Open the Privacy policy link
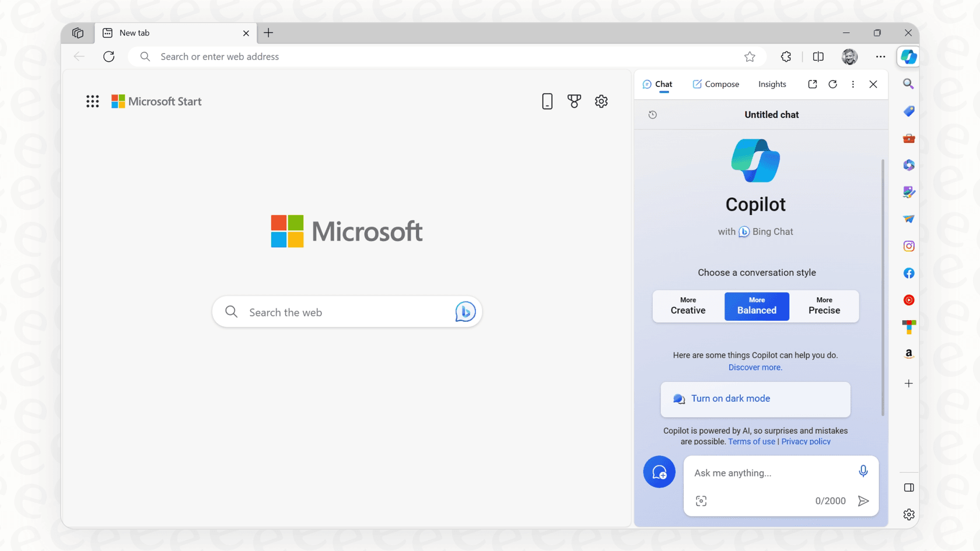The height and width of the screenshot is (551, 980). 806,441
